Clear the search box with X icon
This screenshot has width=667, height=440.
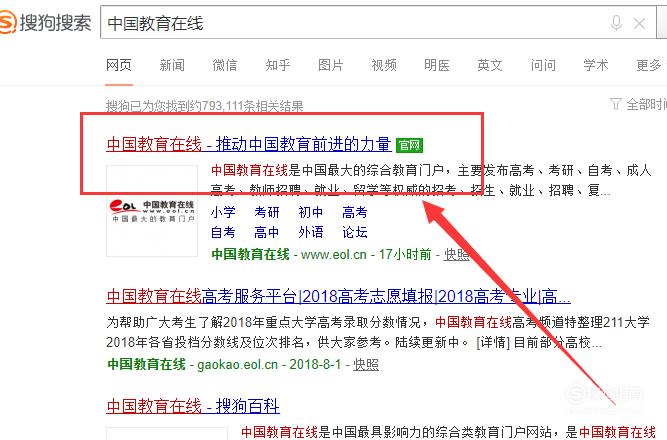pos(639,23)
